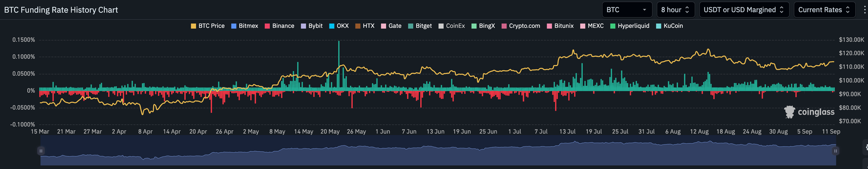This screenshot has height=169, width=868.
Task: Toggle BTC Price series in legend
Action: [x=208, y=26]
